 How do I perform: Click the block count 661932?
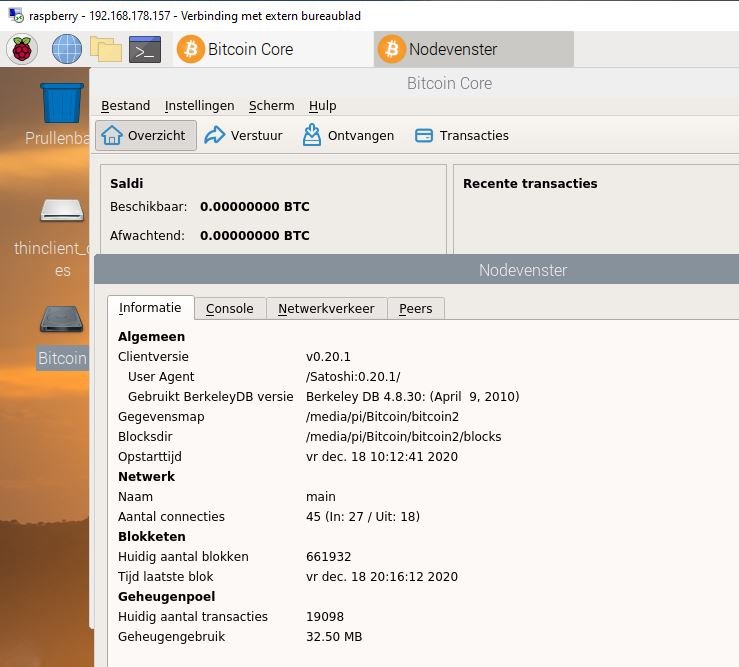pos(328,557)
